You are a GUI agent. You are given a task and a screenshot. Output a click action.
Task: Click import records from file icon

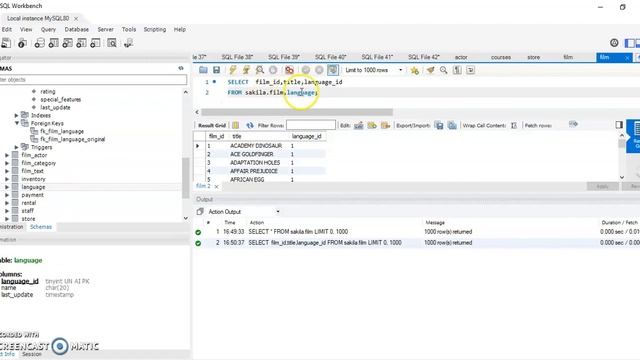coord(452,125)
